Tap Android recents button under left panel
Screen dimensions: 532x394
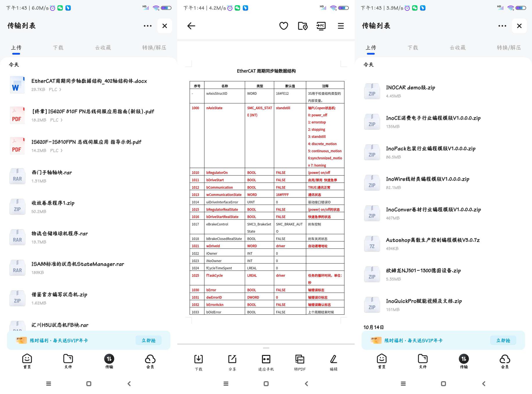[49, 384]
